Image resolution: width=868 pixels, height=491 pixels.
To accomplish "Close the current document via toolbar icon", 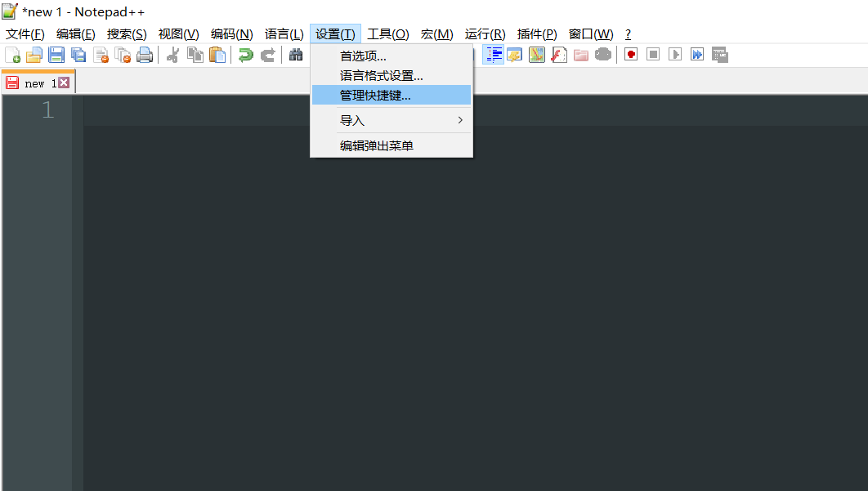I will [101, 55].
